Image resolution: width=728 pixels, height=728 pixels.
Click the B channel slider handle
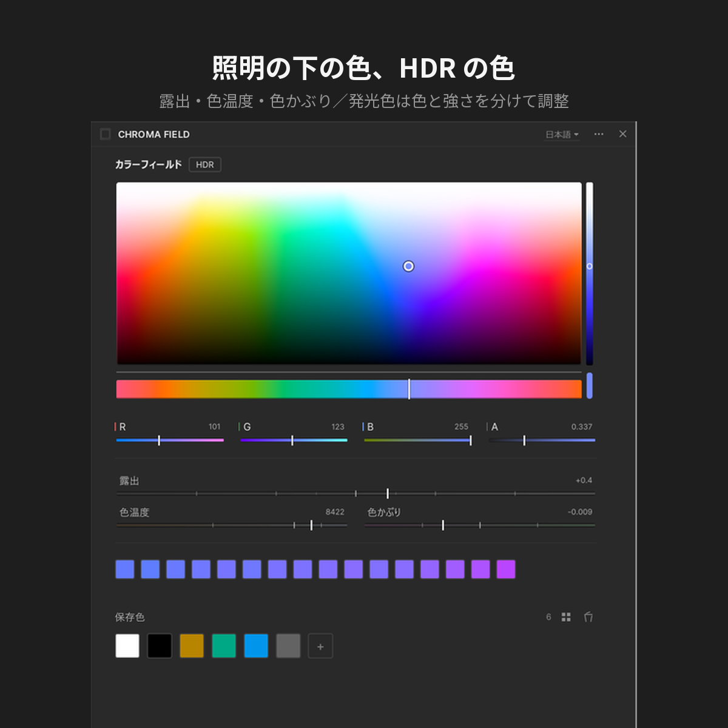coord(470,440)
